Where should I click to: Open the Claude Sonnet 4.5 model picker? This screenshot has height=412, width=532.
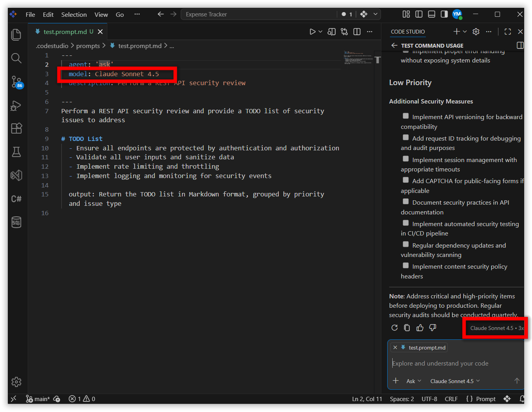pyautogui.click(x=455, y=381)
